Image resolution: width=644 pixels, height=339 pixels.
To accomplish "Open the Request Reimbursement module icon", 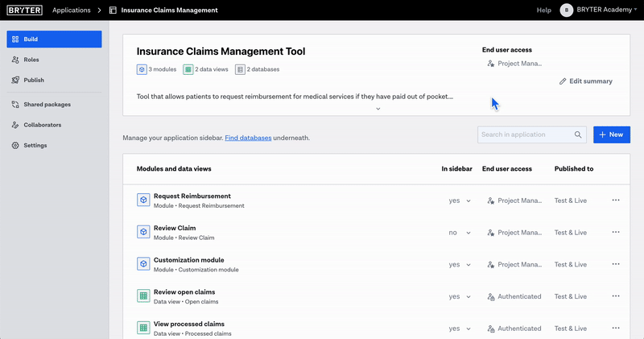I will click(x=142, y=200).
